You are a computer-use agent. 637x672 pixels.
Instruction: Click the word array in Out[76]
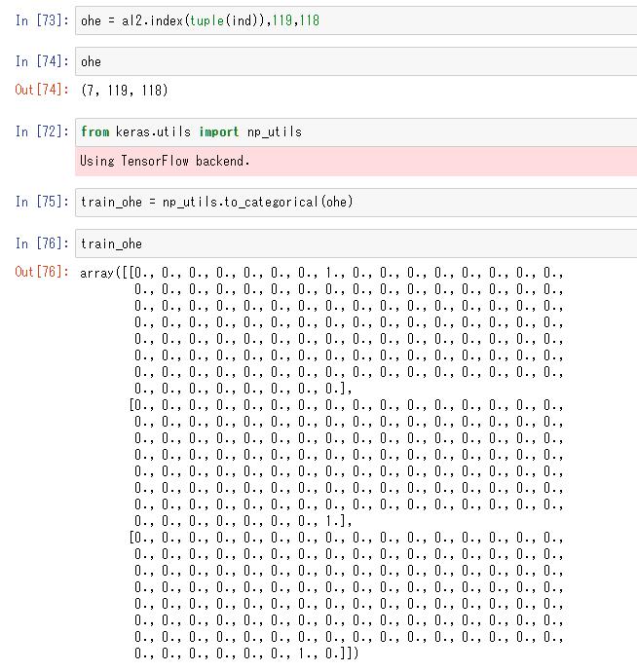click(x=96, y=273)
